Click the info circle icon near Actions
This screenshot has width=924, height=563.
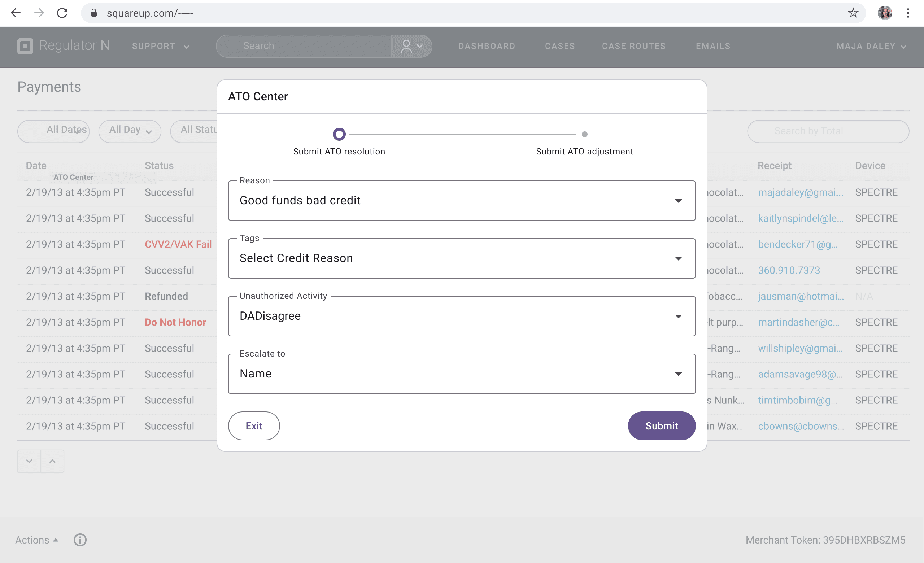click(x=80, y=540)
